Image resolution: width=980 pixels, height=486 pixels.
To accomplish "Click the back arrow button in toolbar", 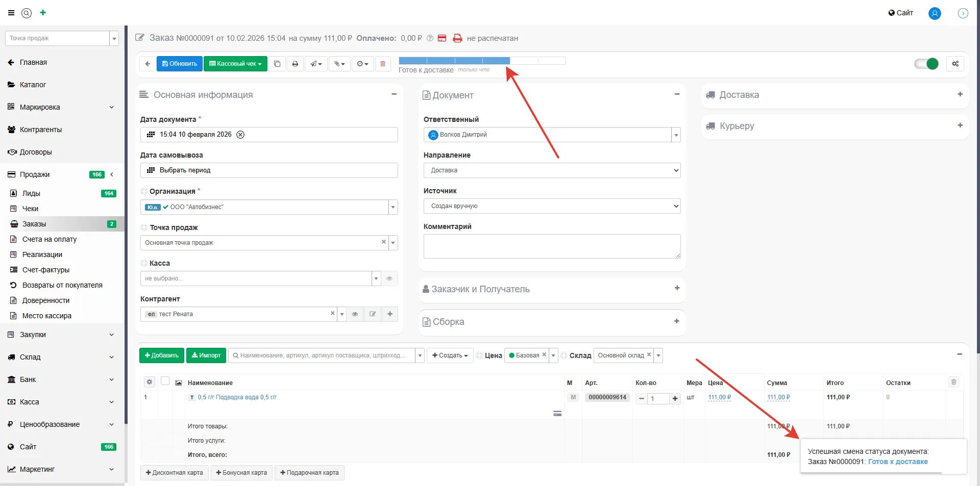I will pyautogui.click(x=148, y=64).
